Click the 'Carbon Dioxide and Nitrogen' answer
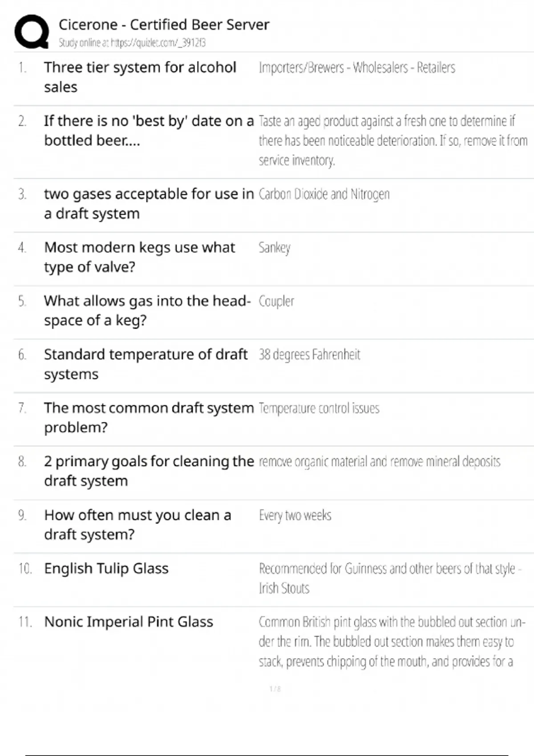Viewport: 534px width, 756px height. [324, 194]
